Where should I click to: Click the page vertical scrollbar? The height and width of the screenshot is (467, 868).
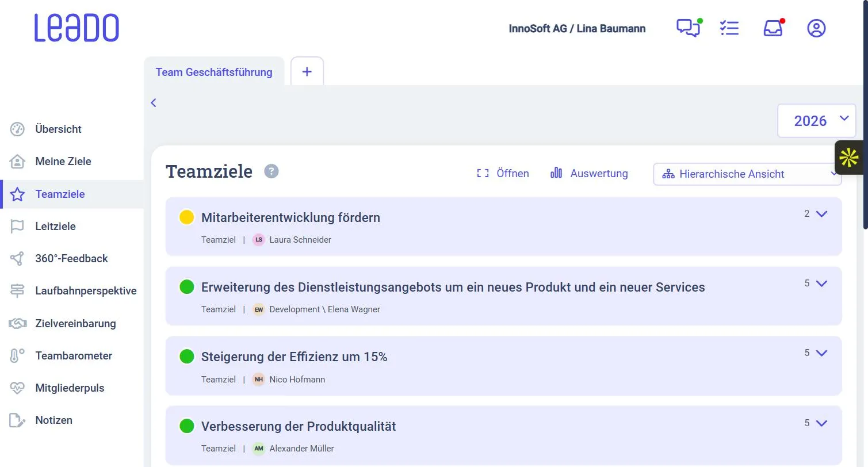coord(865,115)
